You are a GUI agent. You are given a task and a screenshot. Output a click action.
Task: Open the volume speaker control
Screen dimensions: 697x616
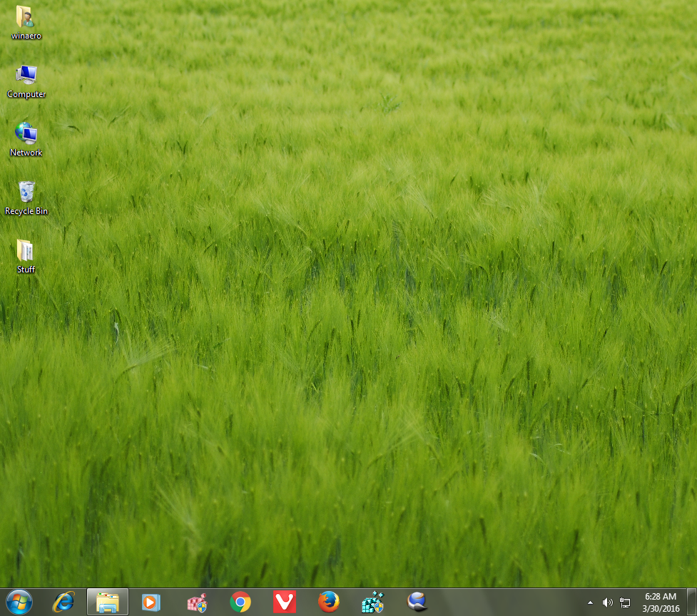[x=608, y=602]
